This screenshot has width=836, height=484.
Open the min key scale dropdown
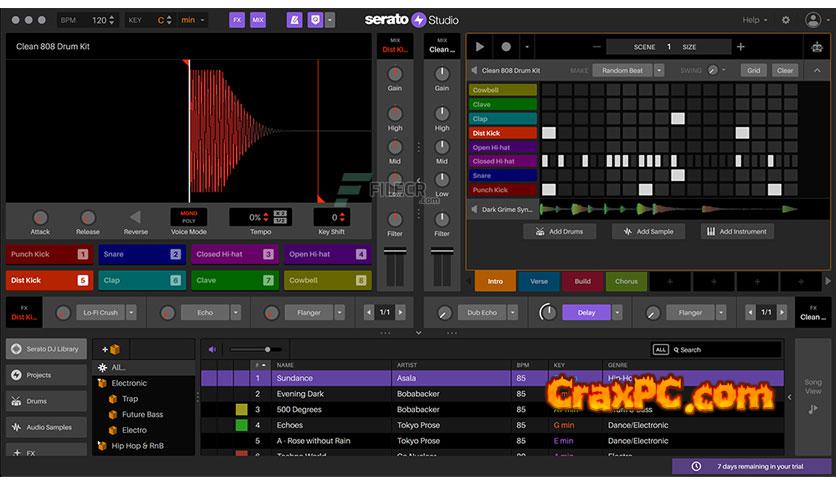pos(203,20)
